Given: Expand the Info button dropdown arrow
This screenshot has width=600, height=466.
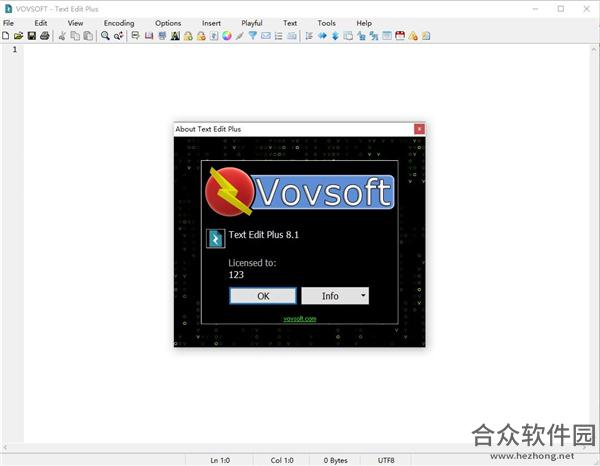Looking at the screenshot, I should pos(363,296).
